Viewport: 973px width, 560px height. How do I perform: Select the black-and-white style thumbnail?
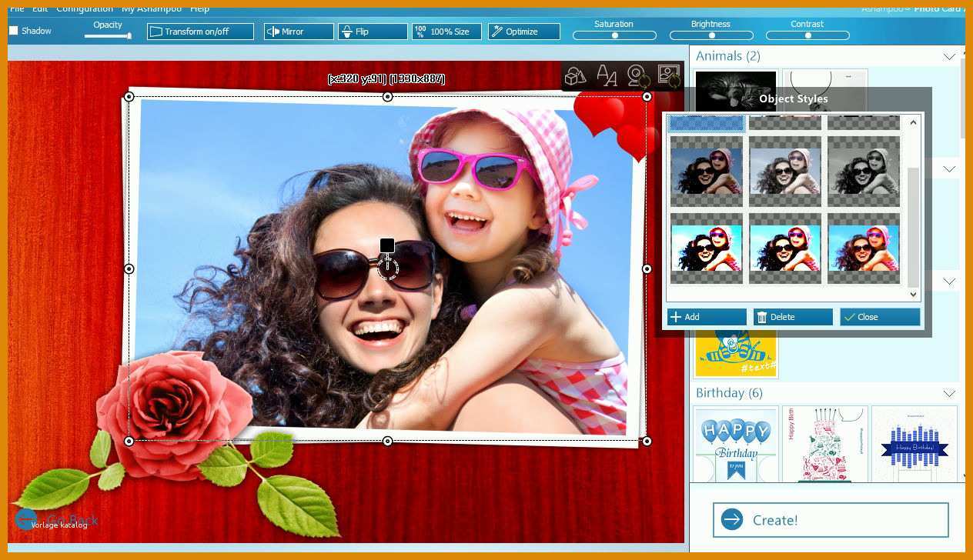click(x=864, y=171)
